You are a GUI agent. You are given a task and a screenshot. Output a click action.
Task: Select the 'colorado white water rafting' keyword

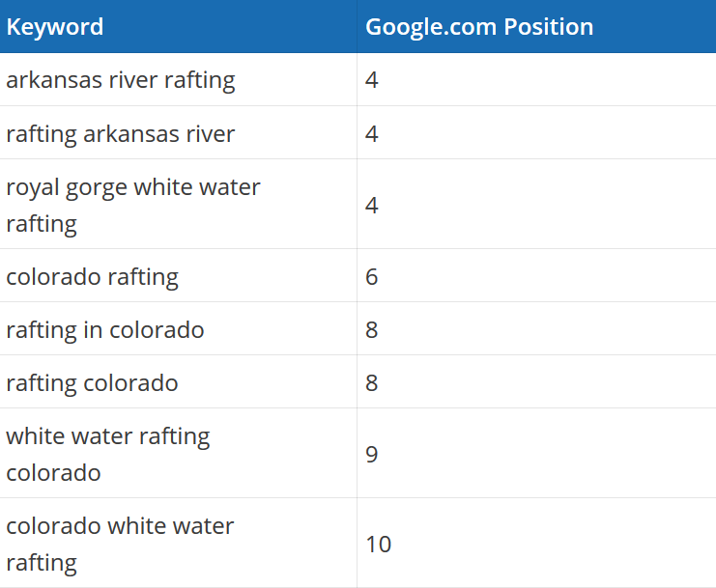pos(120,545)
